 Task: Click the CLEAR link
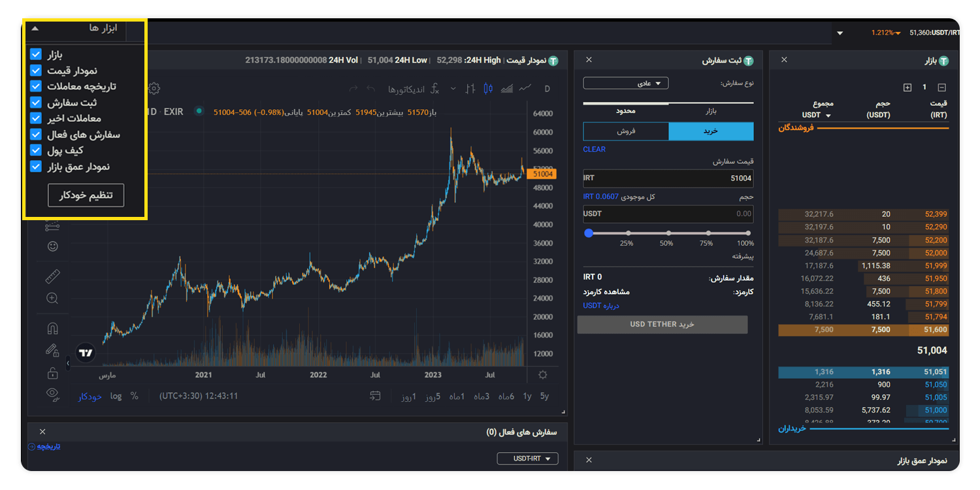tap(595, 149)
